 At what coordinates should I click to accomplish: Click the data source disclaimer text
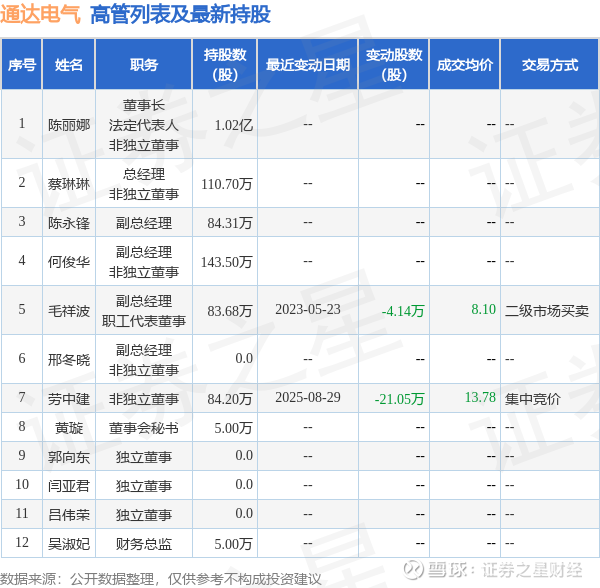pyautogui.click(x=161, y=579)
